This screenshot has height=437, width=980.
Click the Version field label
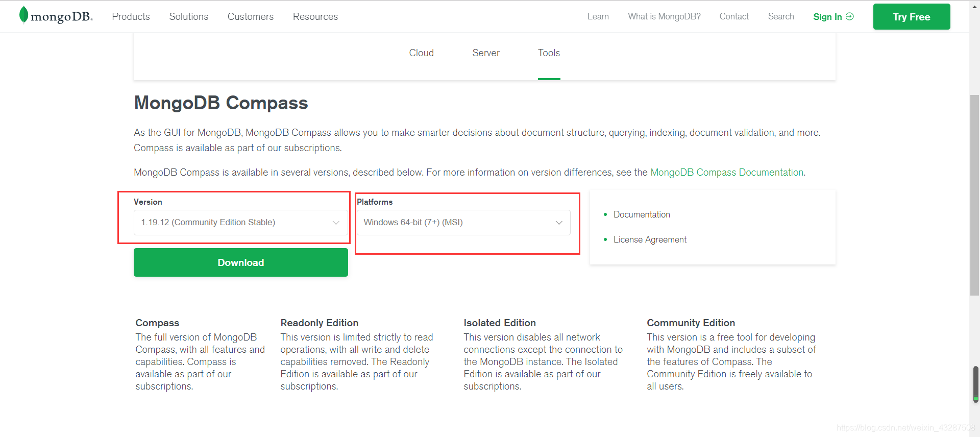coord(148,202)
